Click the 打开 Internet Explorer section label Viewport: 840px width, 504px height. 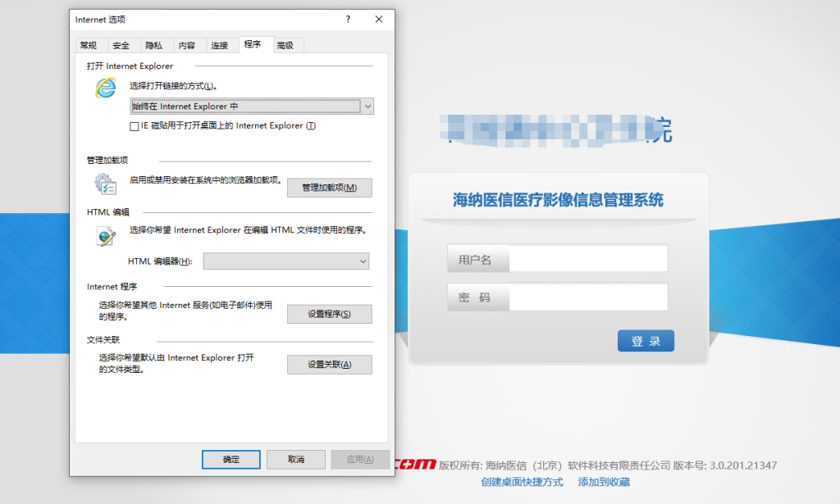click(x=130, y=66)
